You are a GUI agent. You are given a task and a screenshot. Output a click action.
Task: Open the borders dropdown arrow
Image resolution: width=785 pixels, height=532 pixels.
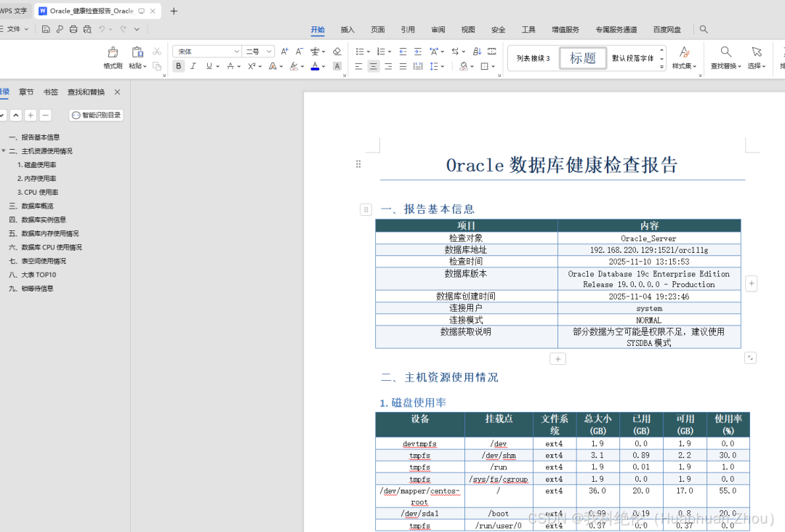[493, 66]
